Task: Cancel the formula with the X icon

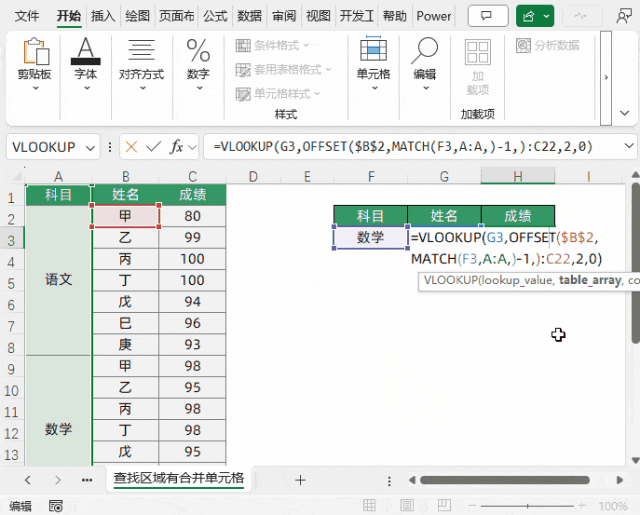Action: (x=131, y=147)
